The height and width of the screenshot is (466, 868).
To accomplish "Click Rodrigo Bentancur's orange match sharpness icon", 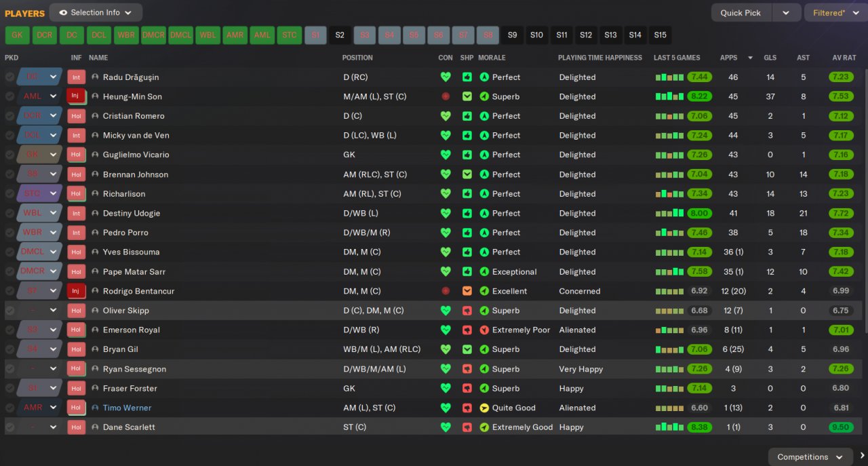I will coord(467,291).
